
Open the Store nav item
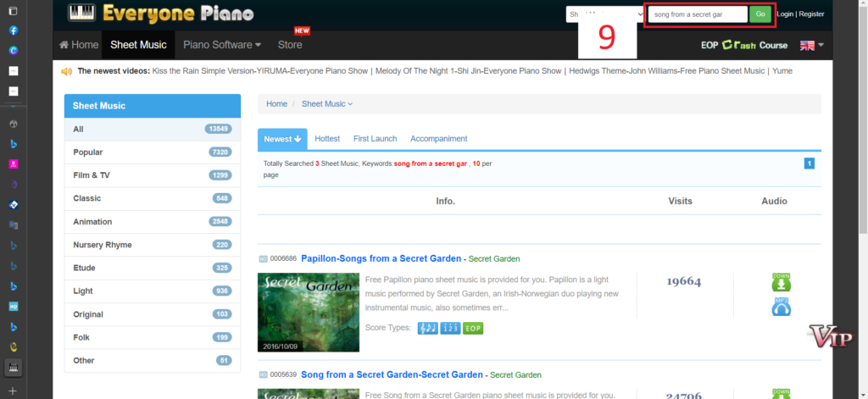[x=290, y=45]
